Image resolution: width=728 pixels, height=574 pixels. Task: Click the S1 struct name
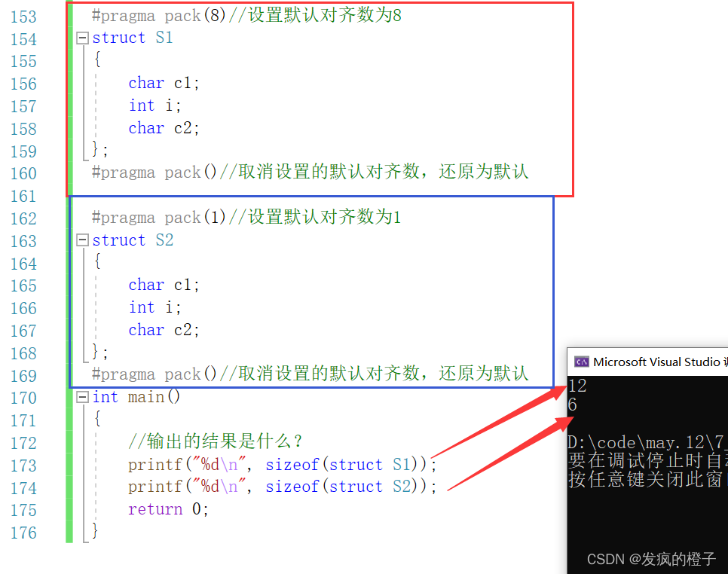(x=164, y=38)
